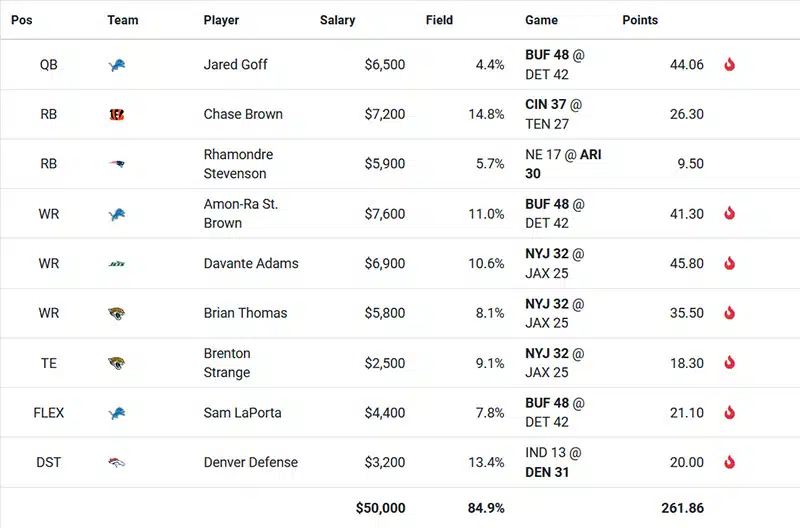This screenshot has width=800, height=528.
Task: Click the Player column header
Action: [221, 20]
